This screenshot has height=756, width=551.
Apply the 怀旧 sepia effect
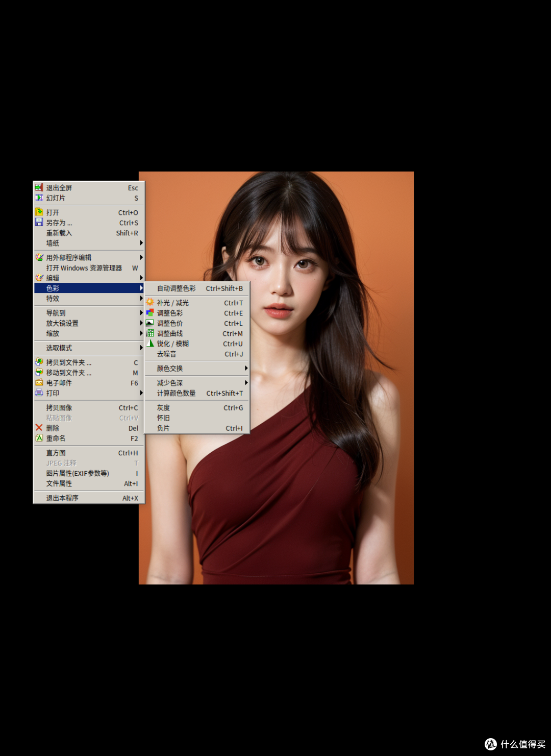(x=197, y=418)
